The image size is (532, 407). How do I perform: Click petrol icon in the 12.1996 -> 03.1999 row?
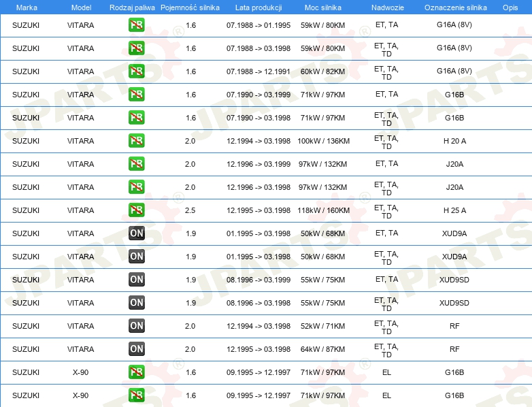[136, 164]
